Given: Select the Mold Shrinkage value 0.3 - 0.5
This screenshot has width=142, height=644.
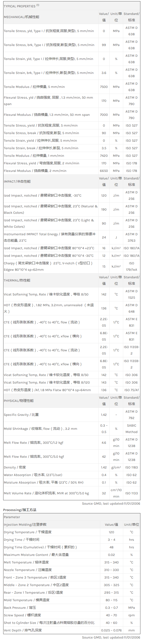Looking at the screenshot, I should click(104, 429).
